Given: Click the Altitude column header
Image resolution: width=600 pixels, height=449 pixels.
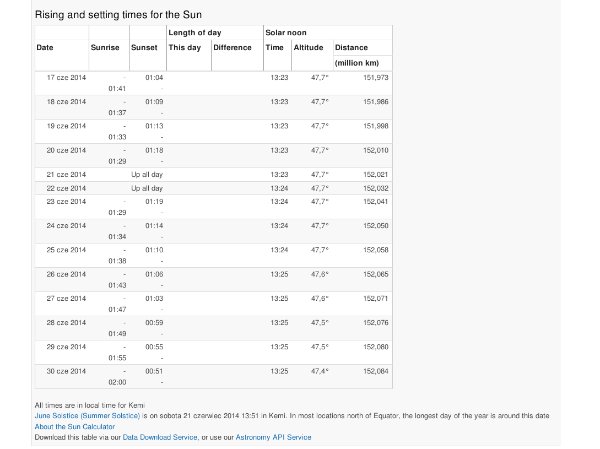Looking at the screenshot, I should 308,47.
